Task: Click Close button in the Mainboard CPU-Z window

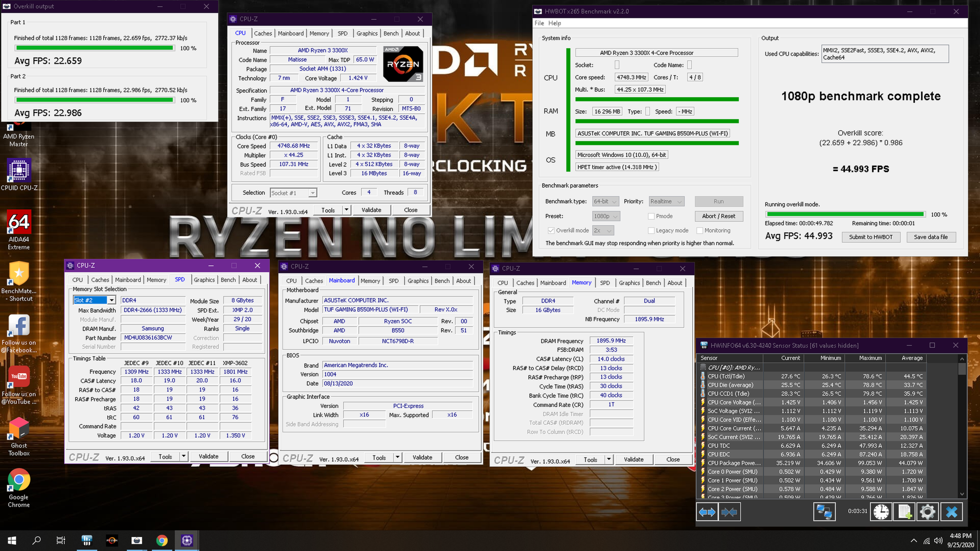Action: point(462,457)
